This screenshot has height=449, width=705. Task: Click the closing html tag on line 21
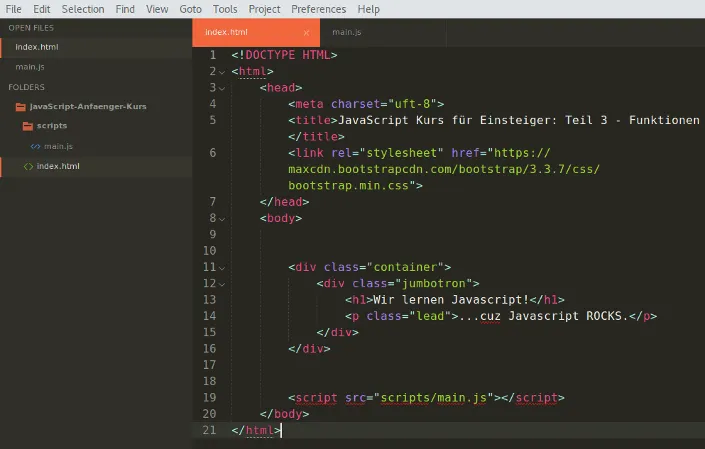pos(256,430)
